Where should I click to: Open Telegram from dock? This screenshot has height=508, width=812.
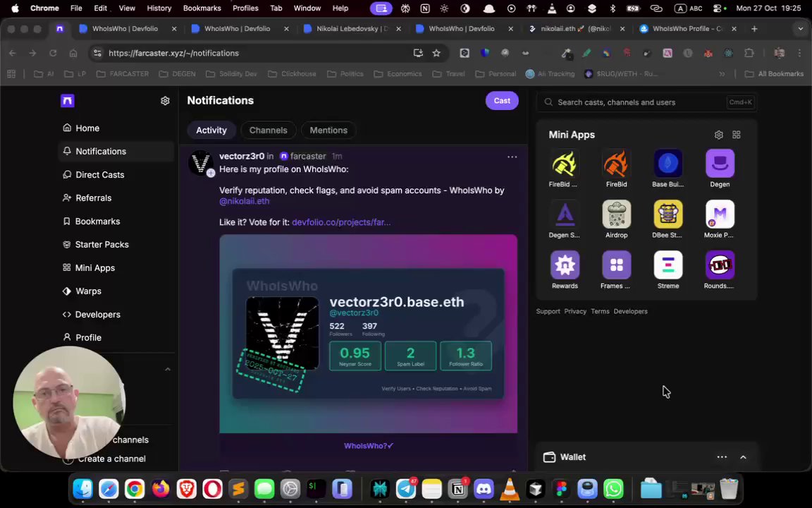pos(406,489)
